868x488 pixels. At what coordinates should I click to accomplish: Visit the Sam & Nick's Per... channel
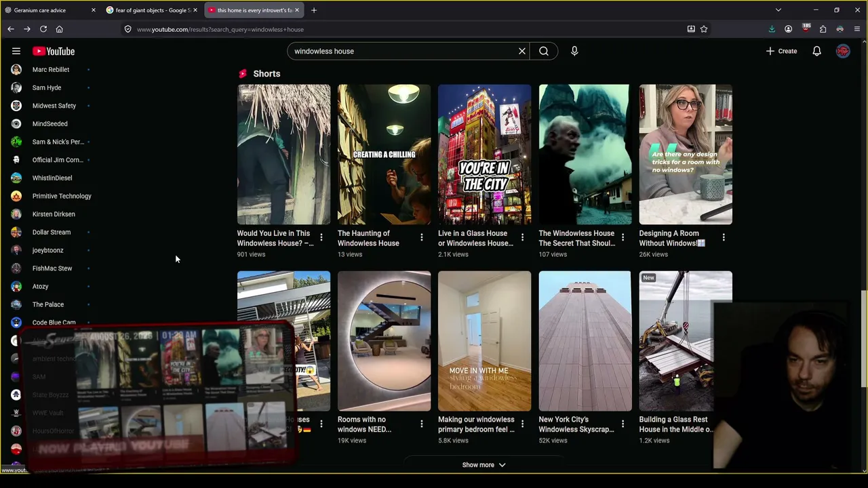coord(58,142)
